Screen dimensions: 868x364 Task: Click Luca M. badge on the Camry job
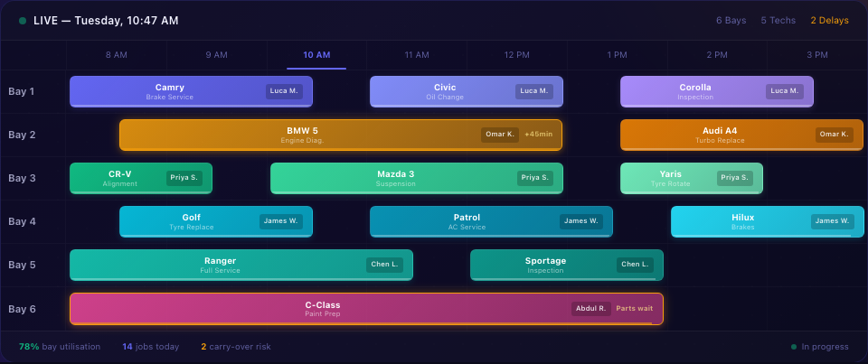coord(284,91)
